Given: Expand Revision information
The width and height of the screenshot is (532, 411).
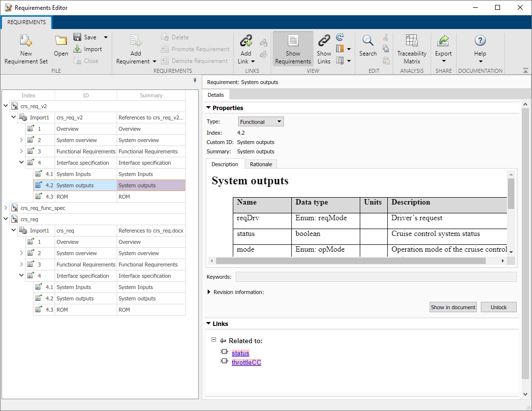Looking at the screenshot, I should pos(209,292).
